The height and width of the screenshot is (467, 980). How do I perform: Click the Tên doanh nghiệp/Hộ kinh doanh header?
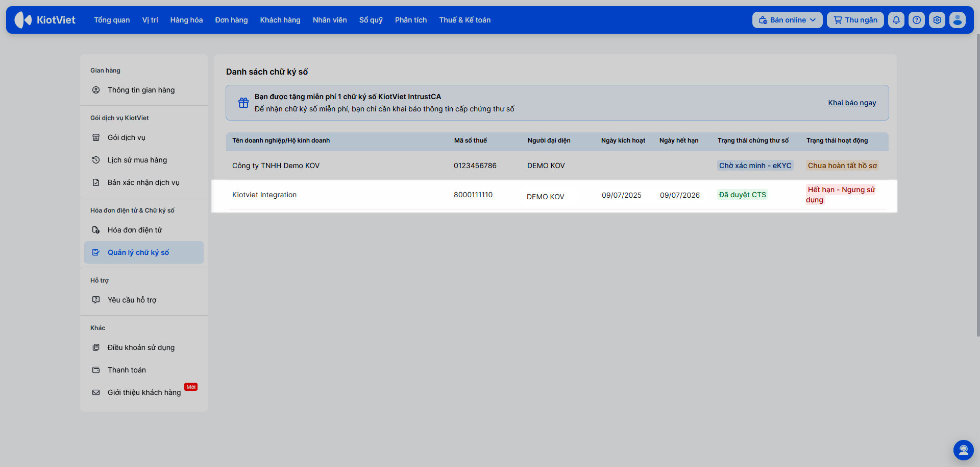[281, 141]
